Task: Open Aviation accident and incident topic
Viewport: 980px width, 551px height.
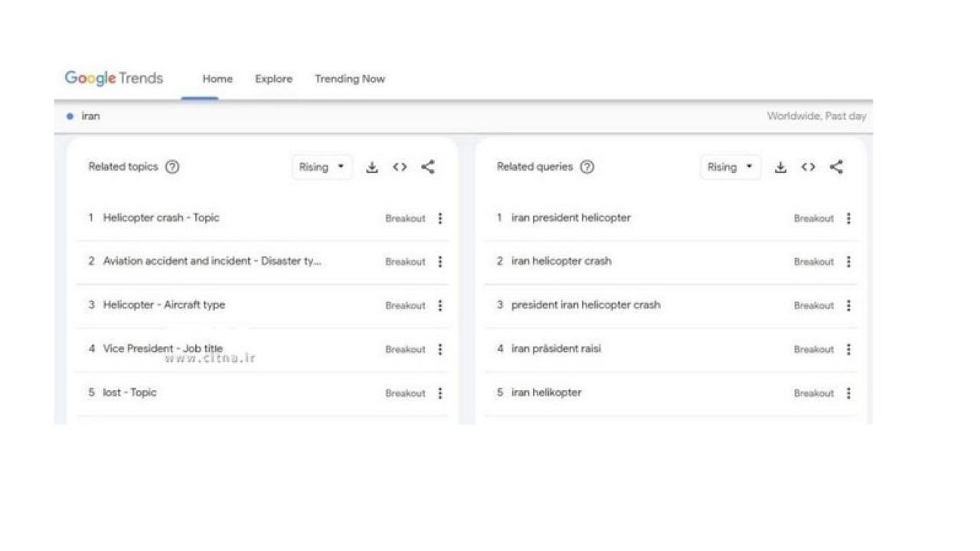Action: (212, 261)
